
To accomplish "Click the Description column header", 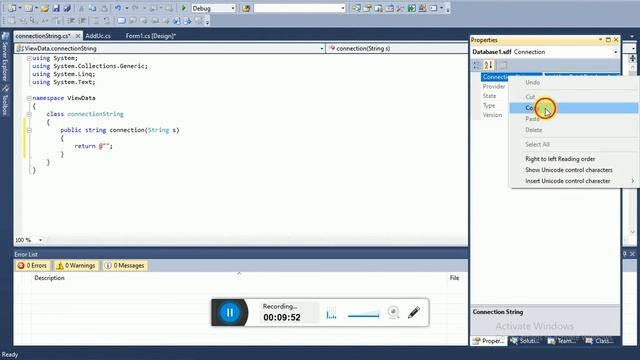I will click(49, 278).
